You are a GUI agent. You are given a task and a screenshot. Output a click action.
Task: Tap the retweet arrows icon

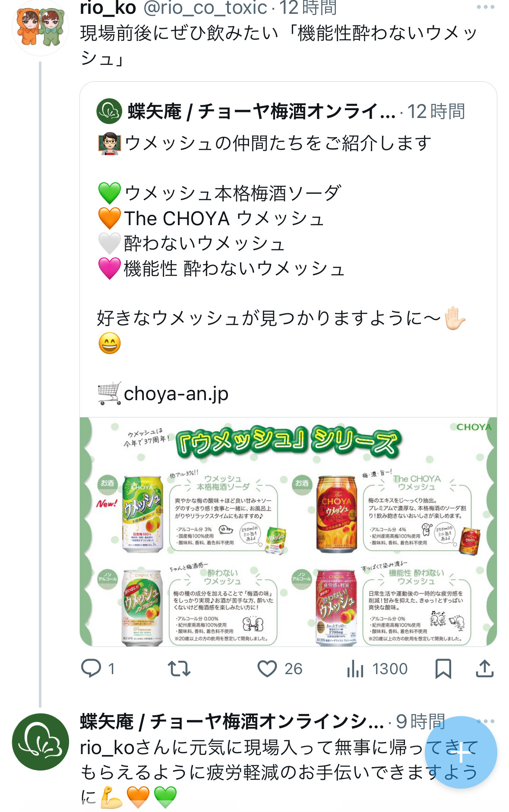pyautogui.click(x=179, y=669)
